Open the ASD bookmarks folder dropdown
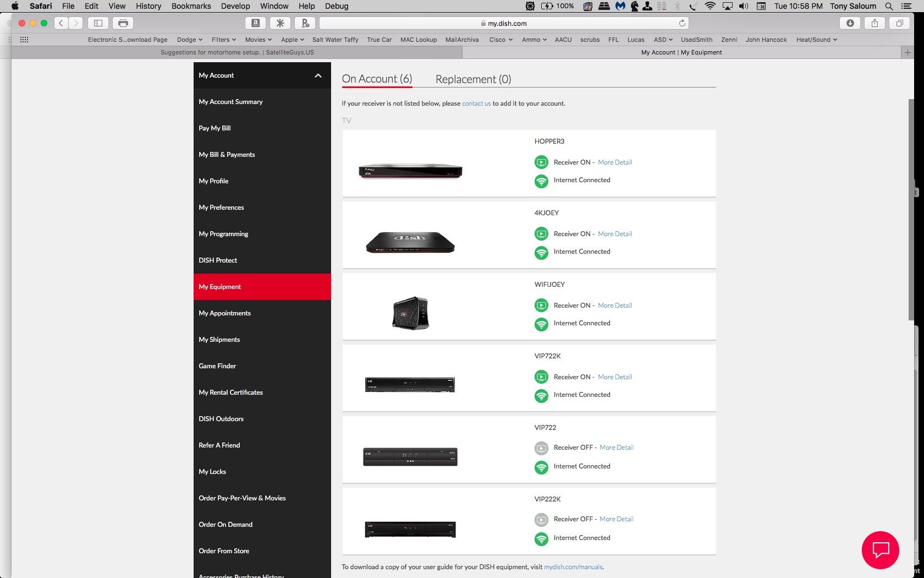924x578 pixels. (x=663, y=40)
